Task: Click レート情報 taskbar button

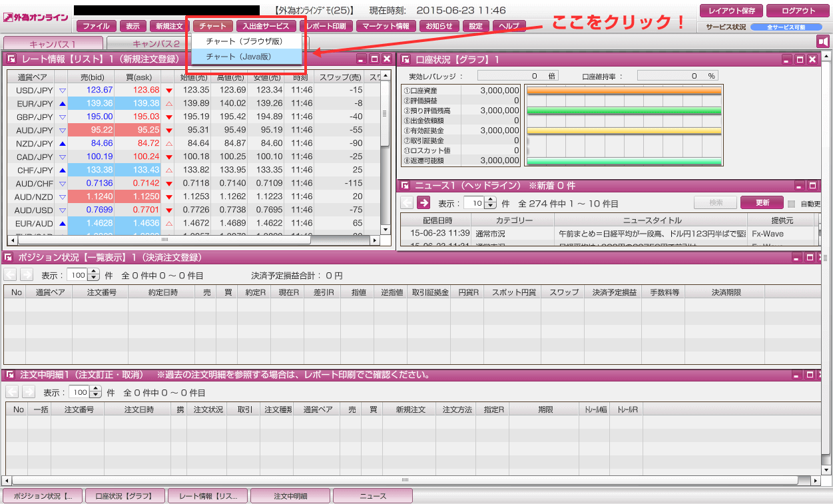Action: [x=208, y=496]
